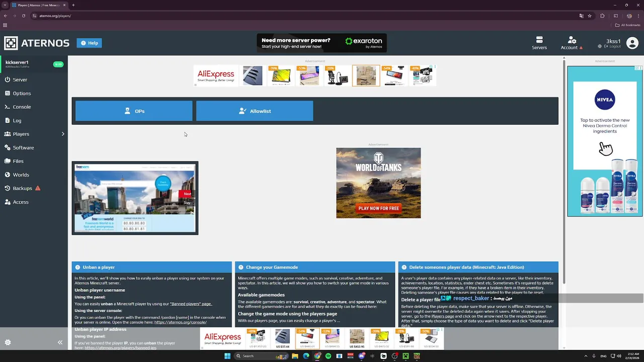Open a new browser tab
Screen dimensions: 644x362
coord(73,5)
